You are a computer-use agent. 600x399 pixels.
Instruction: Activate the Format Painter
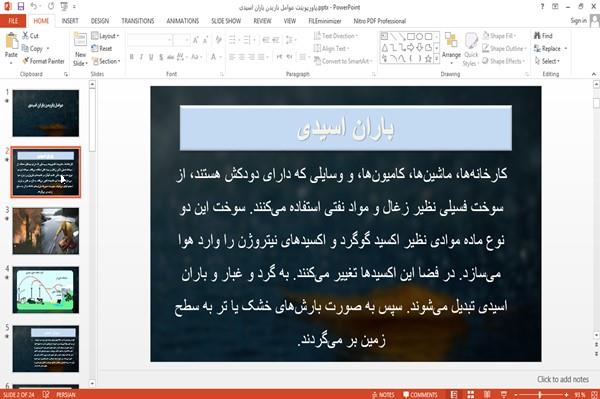click(43, 61)
